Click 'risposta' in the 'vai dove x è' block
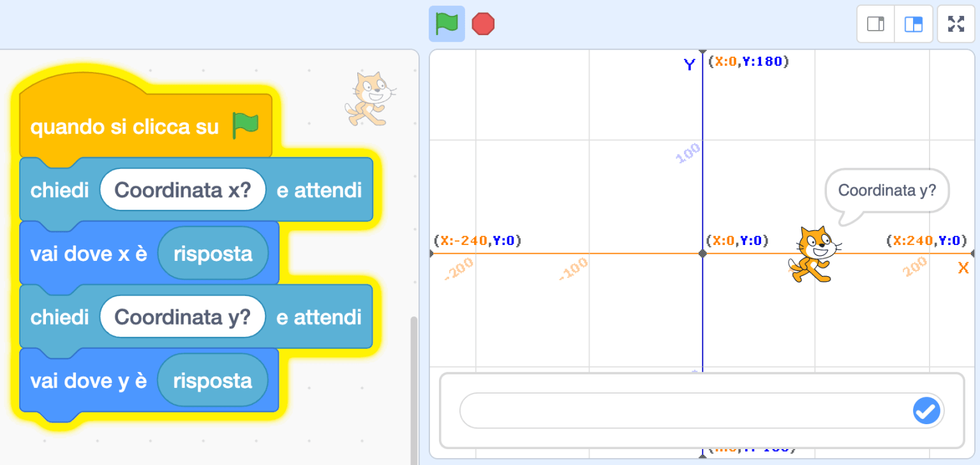The image size is (980, 465). coord(213,254)
